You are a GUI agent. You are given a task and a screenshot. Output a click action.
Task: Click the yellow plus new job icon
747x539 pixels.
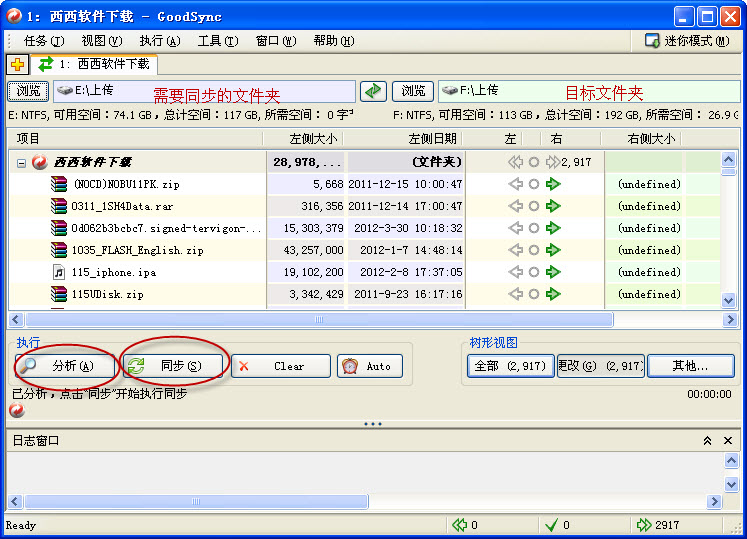coord(18,64)
